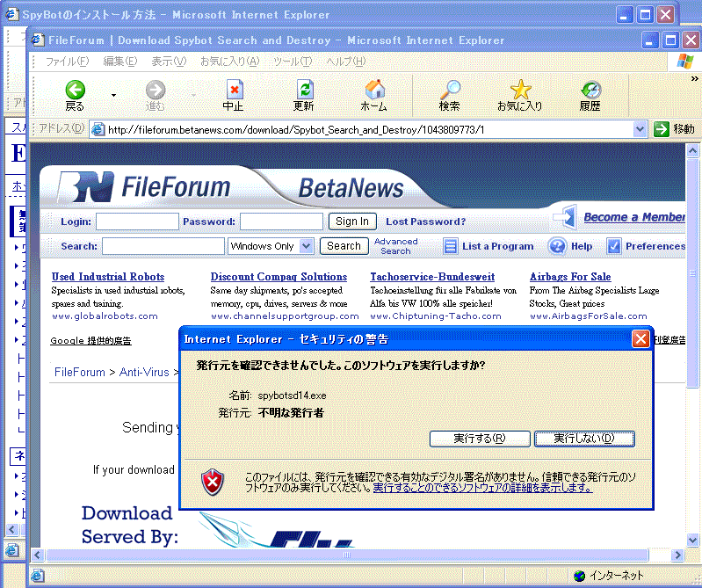Click the horizontal scrollbar thumb

coord(347,555)
